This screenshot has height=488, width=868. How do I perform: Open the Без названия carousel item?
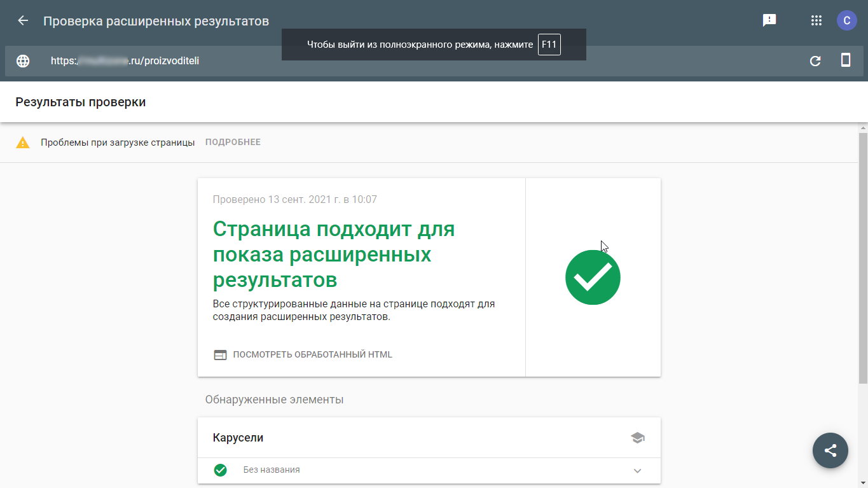(272, 470)
